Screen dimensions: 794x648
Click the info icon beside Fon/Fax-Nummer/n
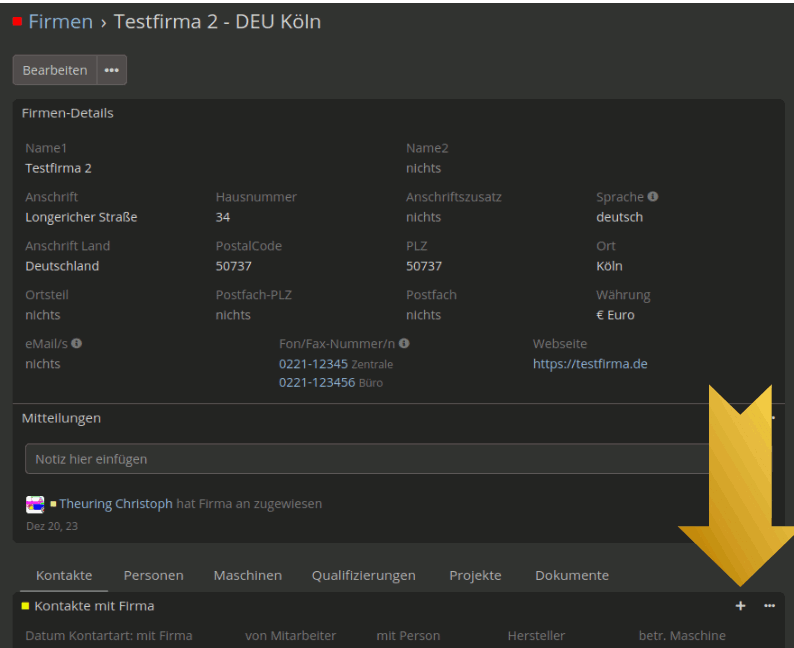coord(404,343)
